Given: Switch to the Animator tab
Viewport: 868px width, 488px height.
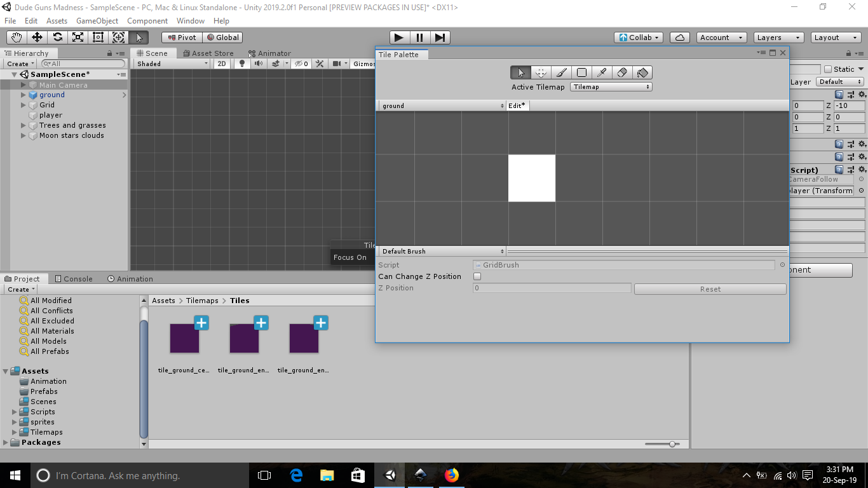Looking at the screenshot, I should click(x=270, y=53).
